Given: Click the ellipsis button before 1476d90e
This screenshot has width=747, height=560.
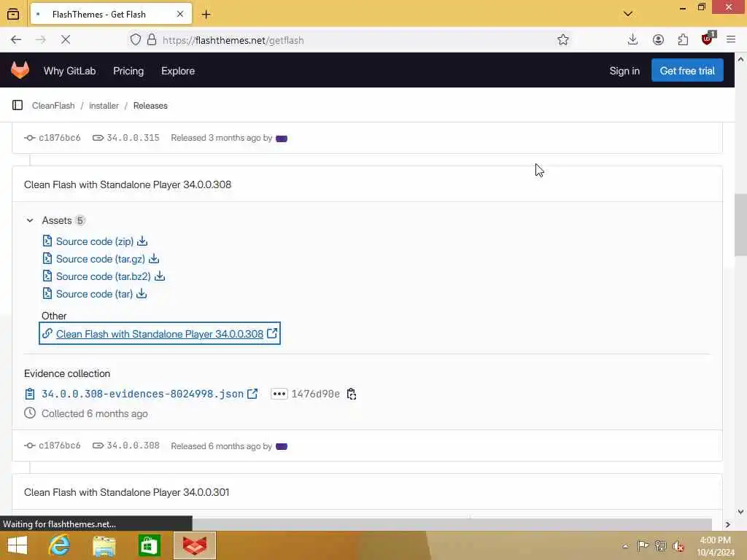Looking at the screenshot, I should point(279,394).
